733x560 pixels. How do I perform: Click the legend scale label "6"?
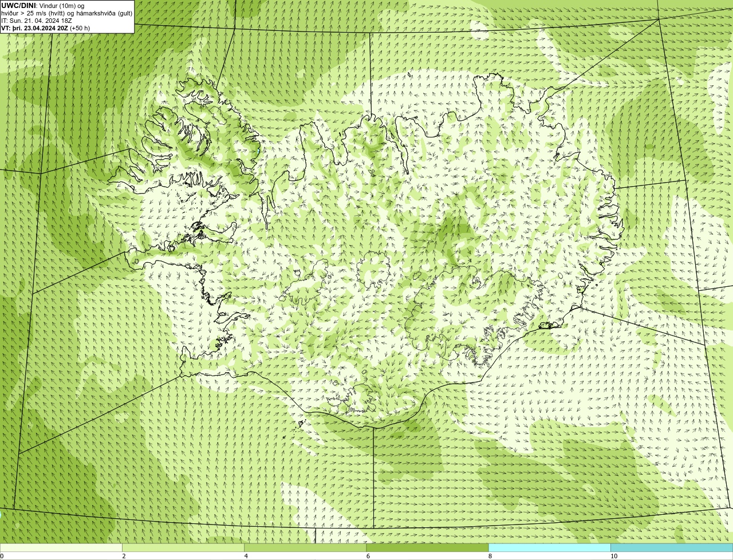tap(368, 556)
